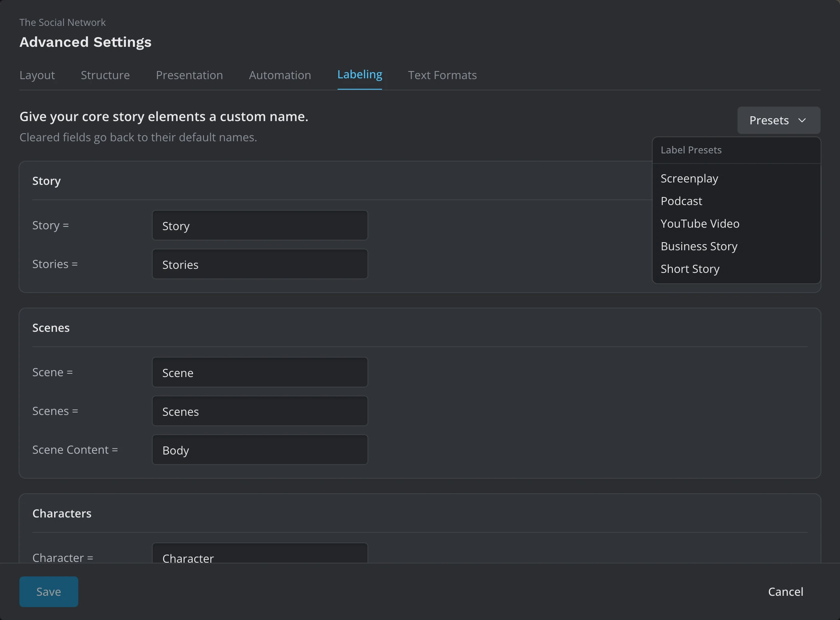Select the YouTube Video preset

point(736,224)
